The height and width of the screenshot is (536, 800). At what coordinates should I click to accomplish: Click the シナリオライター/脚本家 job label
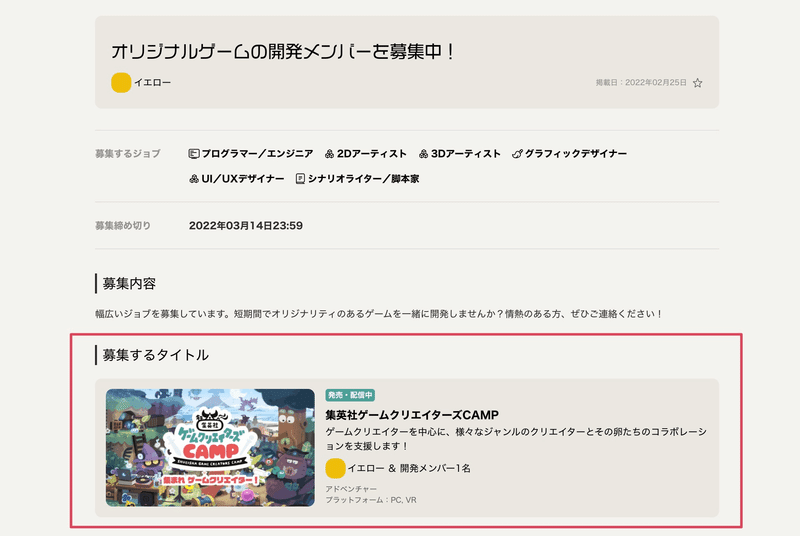point(363,178)
